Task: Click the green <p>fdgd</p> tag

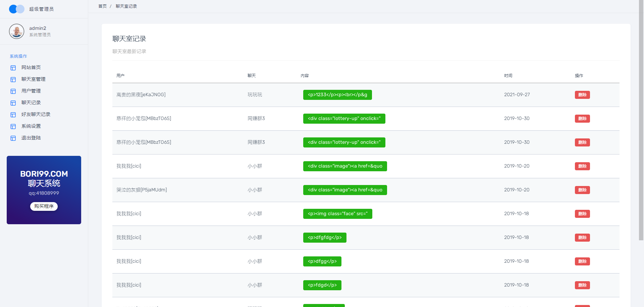Action: pos(322,285)
